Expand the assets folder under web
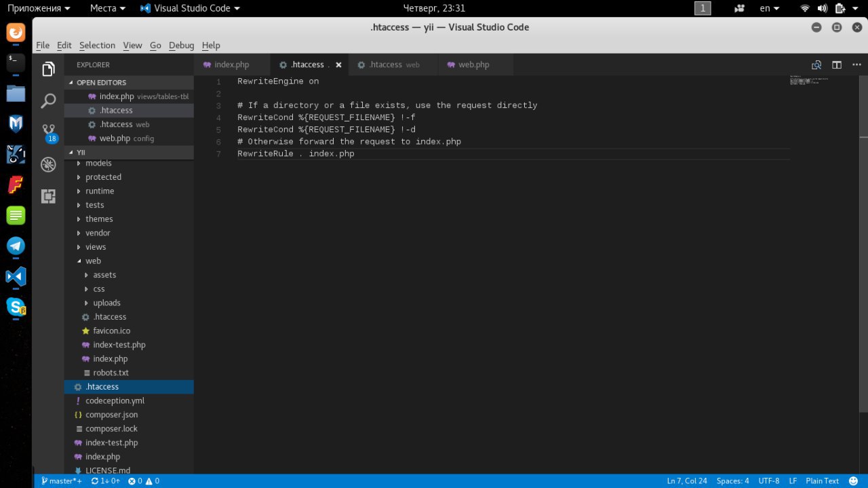 coord(129,275)
